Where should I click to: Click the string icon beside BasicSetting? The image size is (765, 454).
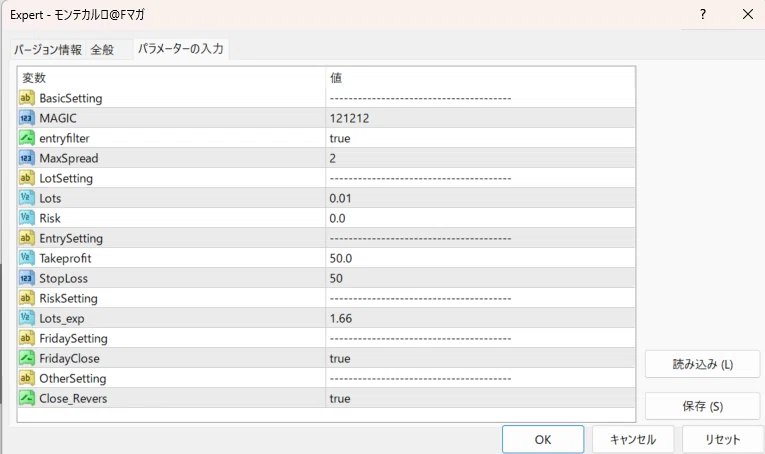(x=27, y=98)
